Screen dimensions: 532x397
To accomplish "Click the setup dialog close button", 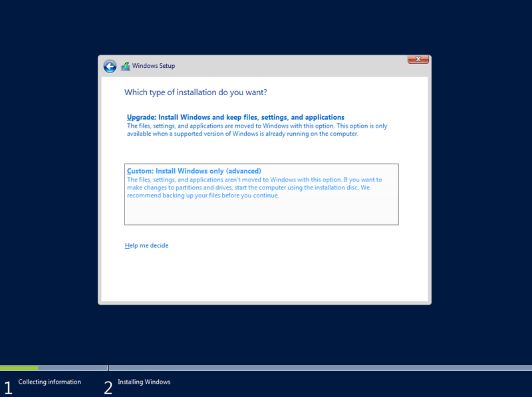I will click(x=418, y=59).
